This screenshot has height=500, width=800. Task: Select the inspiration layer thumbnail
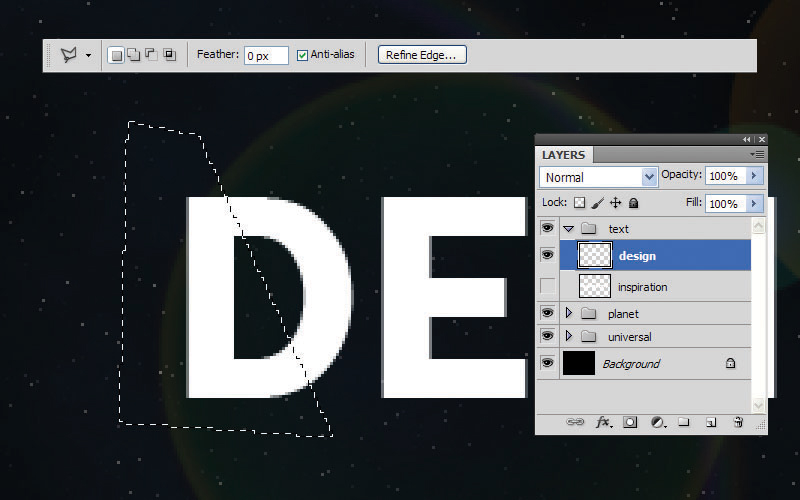[595, 286]
